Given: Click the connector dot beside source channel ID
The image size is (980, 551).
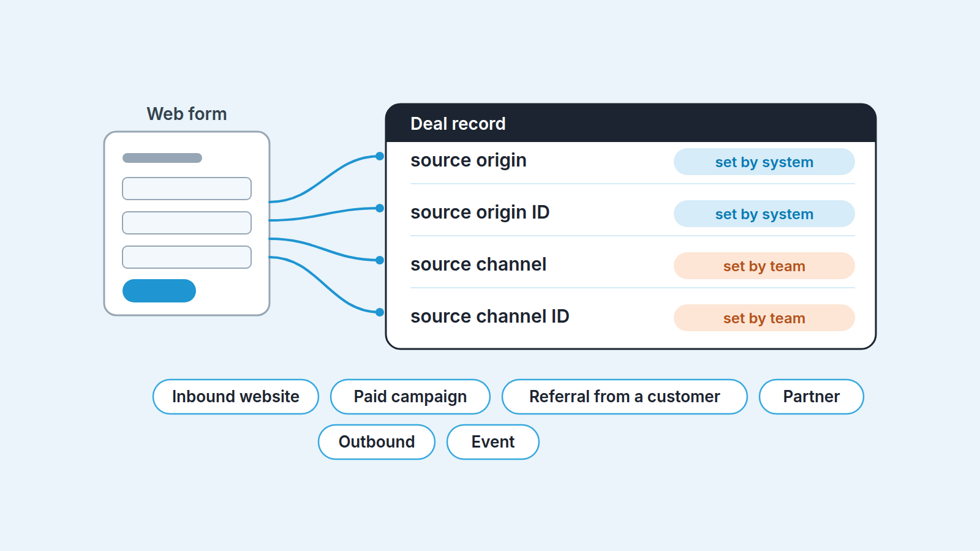Looking at the screenshot, I should pyautogui.click(x=380, y=312).
